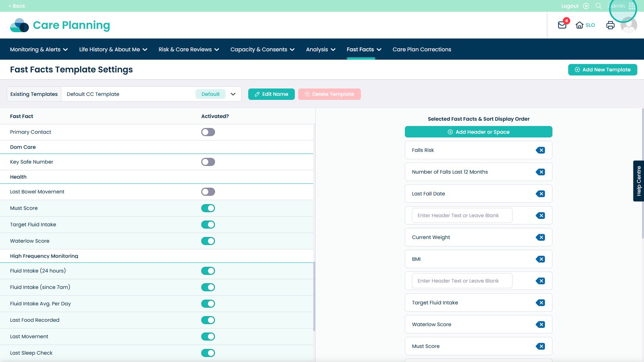Remove Current Weight from selected list

coord(541,238)
